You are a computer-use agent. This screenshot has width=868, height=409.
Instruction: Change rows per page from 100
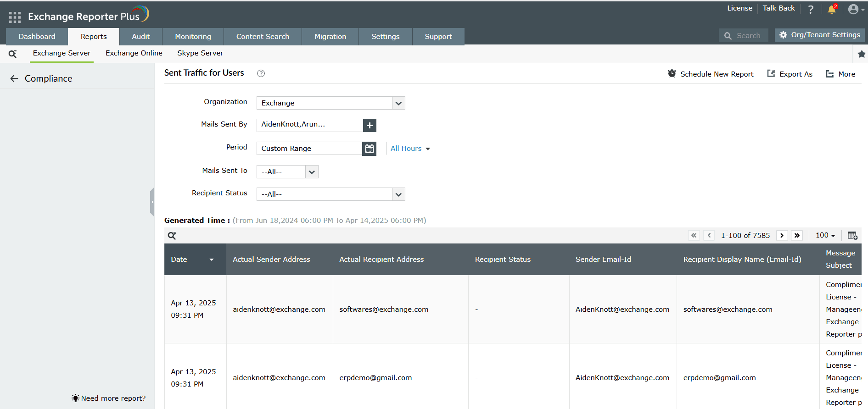(x=825, y=235)
